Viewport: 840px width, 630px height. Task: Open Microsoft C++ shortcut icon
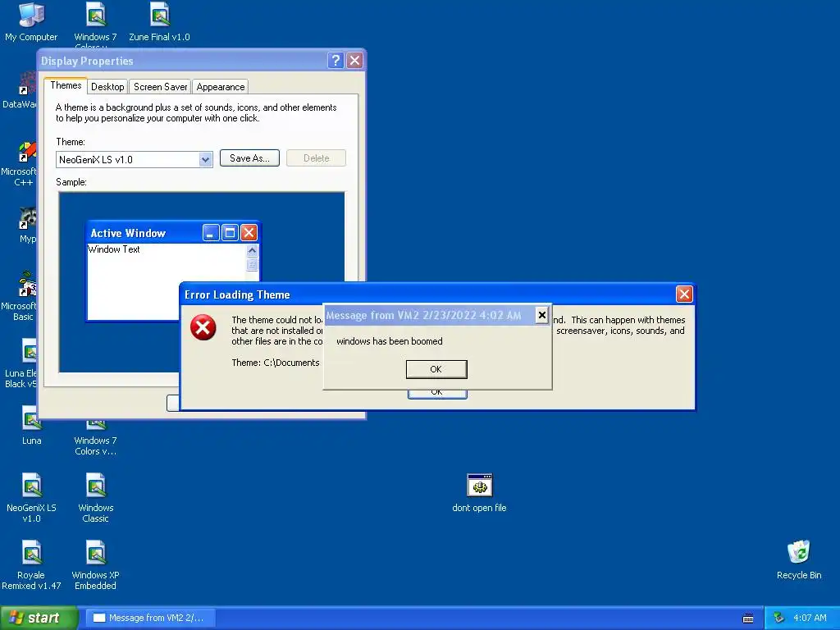(x=28, y=150)
